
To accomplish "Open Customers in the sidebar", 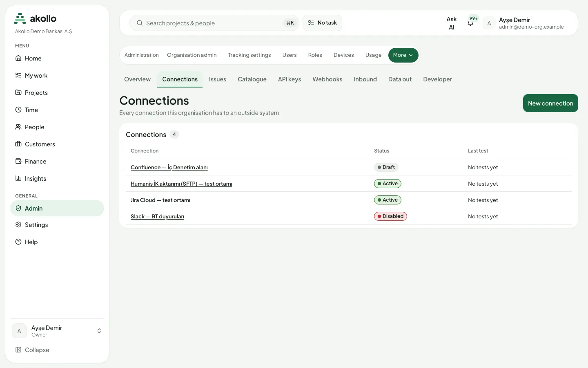I will tap(57, 144).
